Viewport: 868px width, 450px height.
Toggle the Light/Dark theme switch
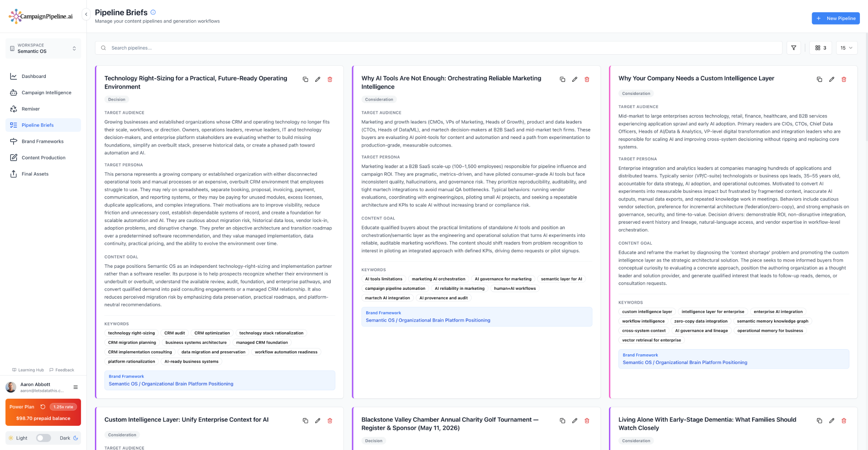click(43, 438)
